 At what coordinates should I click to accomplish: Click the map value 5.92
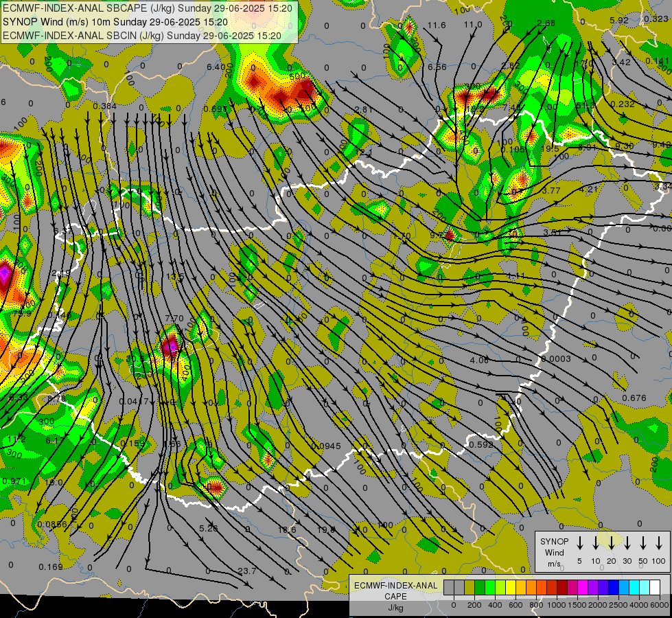click(619, 21)
